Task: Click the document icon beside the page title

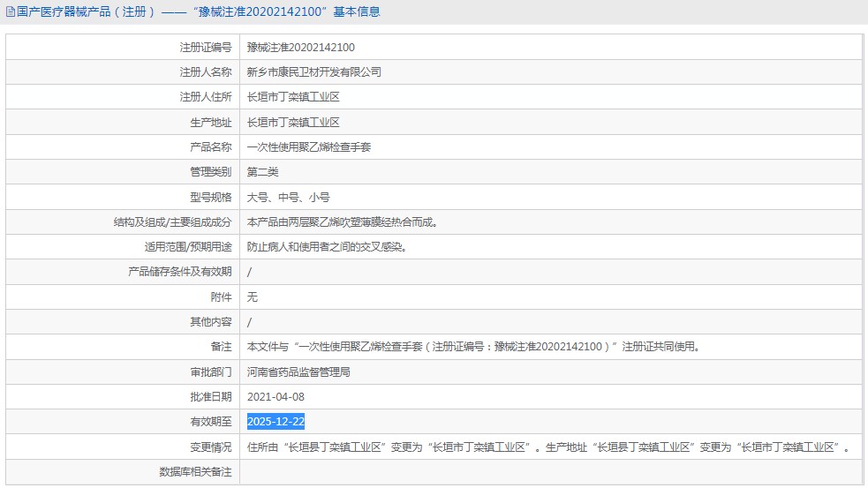Action: click(x=10, y=11)
